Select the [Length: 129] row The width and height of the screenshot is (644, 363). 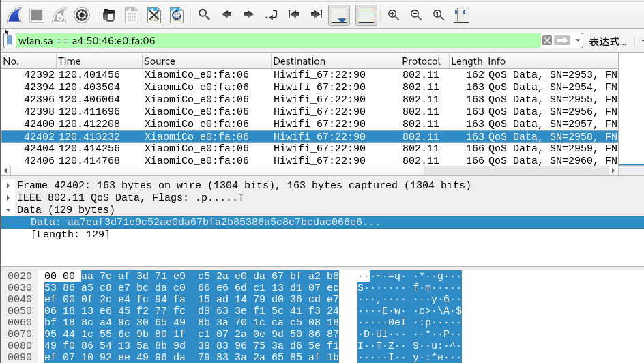pyautogui.click(x=70, y=235)
